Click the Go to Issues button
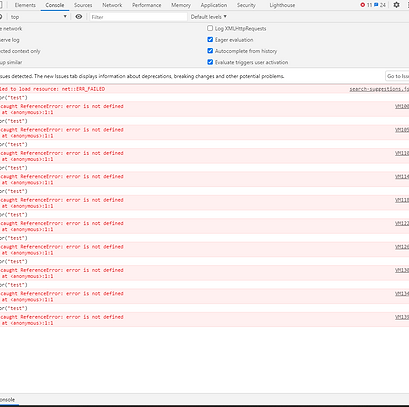Viewport: 409px width, 407px height. 397,76
